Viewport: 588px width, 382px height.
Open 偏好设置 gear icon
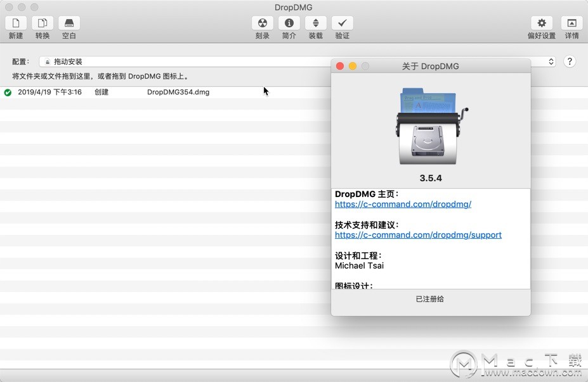[x=542, y=23]
